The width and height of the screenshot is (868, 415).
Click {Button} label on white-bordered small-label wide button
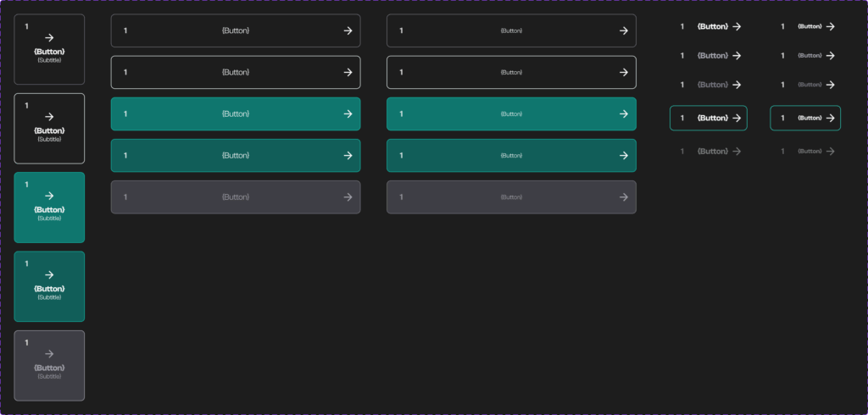coord(511,72)
